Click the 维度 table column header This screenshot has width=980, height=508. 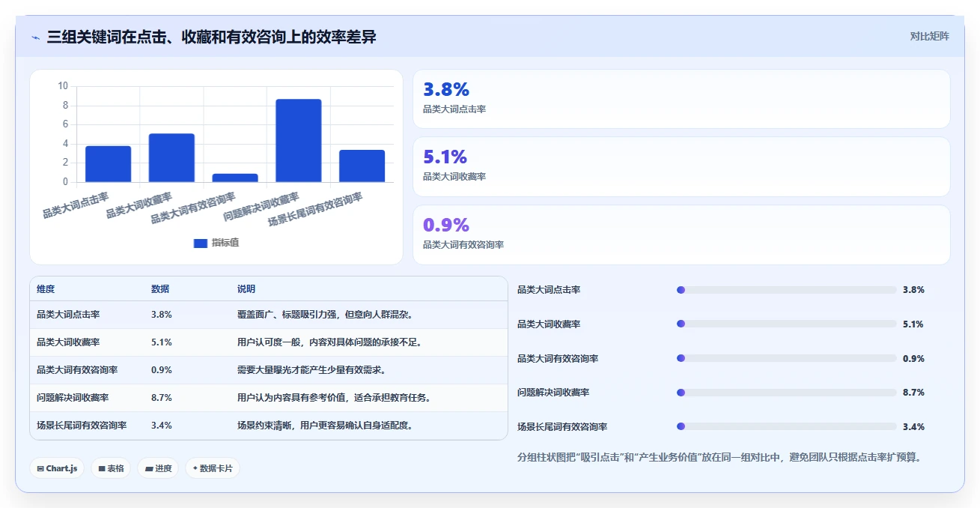point(46,289)
